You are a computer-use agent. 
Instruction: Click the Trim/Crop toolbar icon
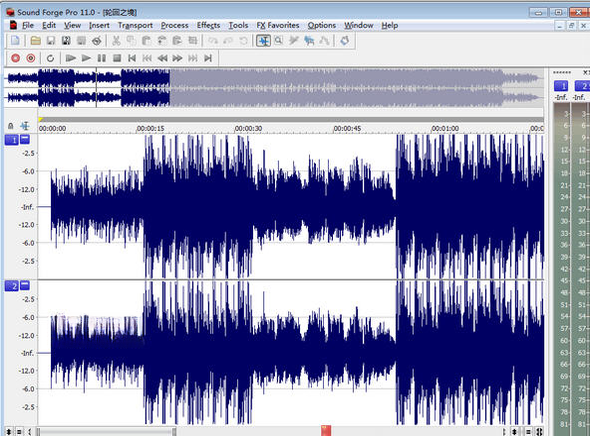coord(192,40)
